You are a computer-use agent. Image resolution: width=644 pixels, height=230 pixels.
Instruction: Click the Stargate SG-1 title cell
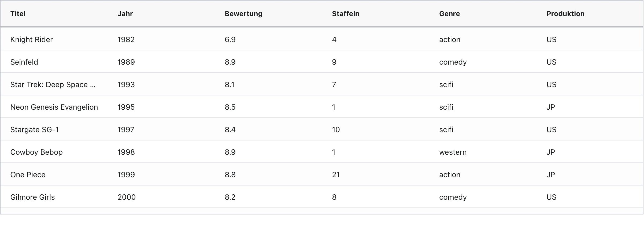(x=35, y=129)
